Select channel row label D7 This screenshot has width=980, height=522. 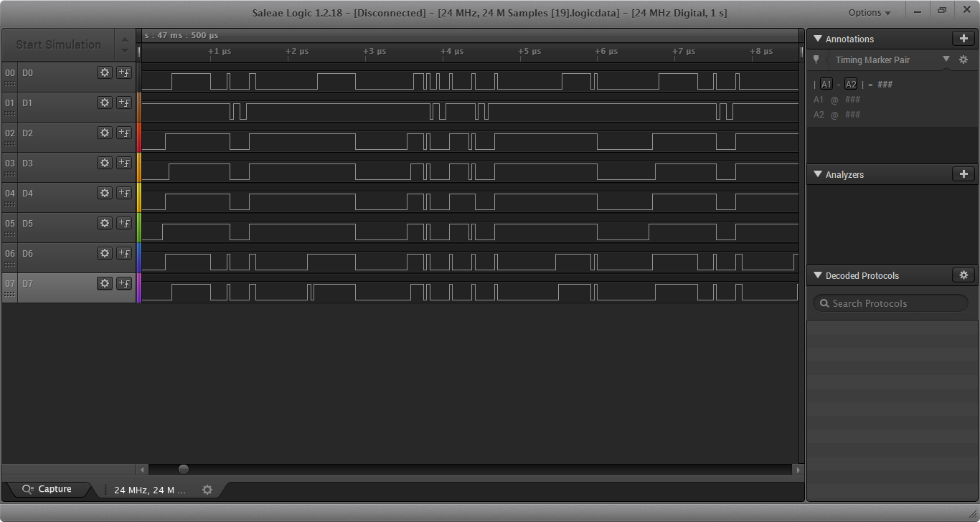tap(27, 283)
